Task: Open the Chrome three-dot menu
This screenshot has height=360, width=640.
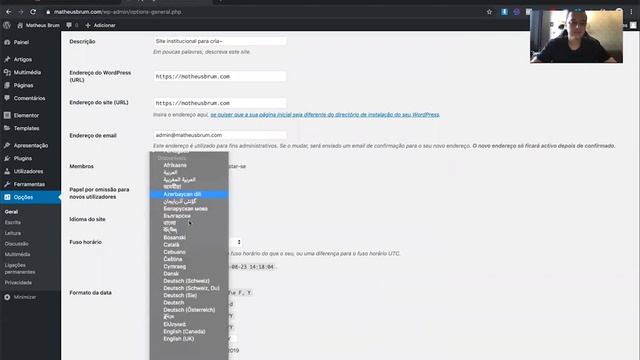Action: pos(631,12)
